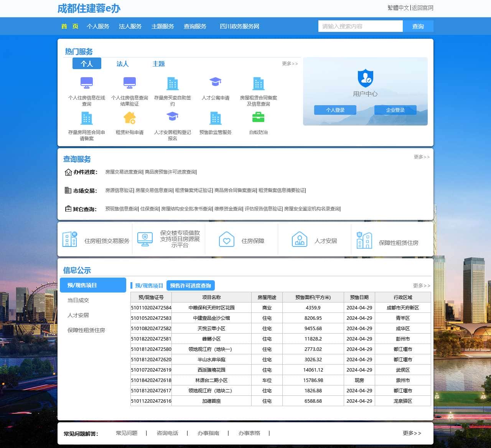Open the 房屋交易进度查询 link
This screenshot has width=491, height=448.
click(x=124, y=172)
